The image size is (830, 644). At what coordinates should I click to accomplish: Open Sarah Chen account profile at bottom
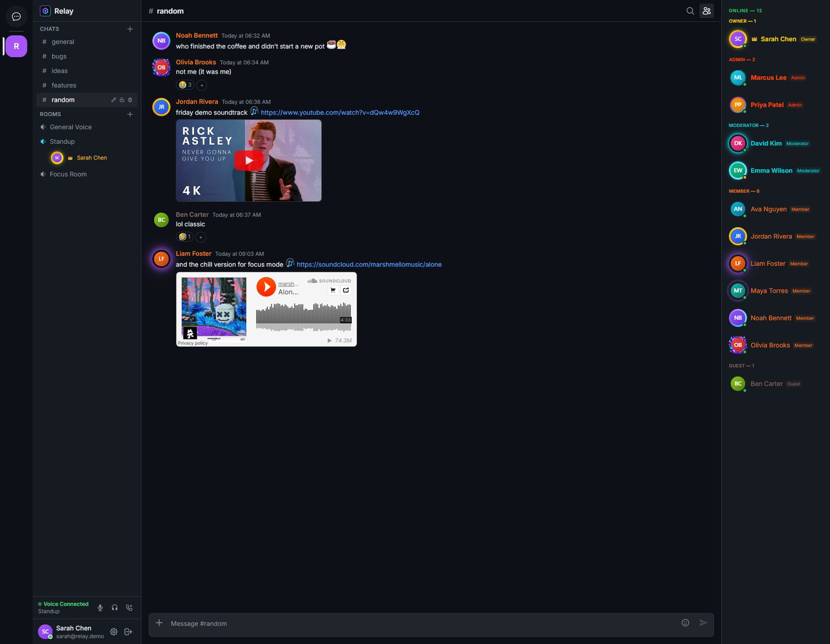(x=72, y=632)
